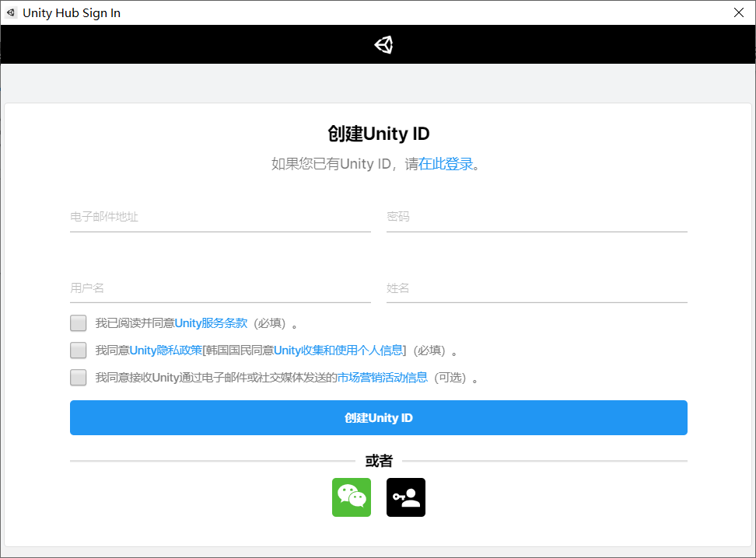Open the Unity服务条款 terms link
Viewport: 756px width, 558px height.
tap(210, 323)
